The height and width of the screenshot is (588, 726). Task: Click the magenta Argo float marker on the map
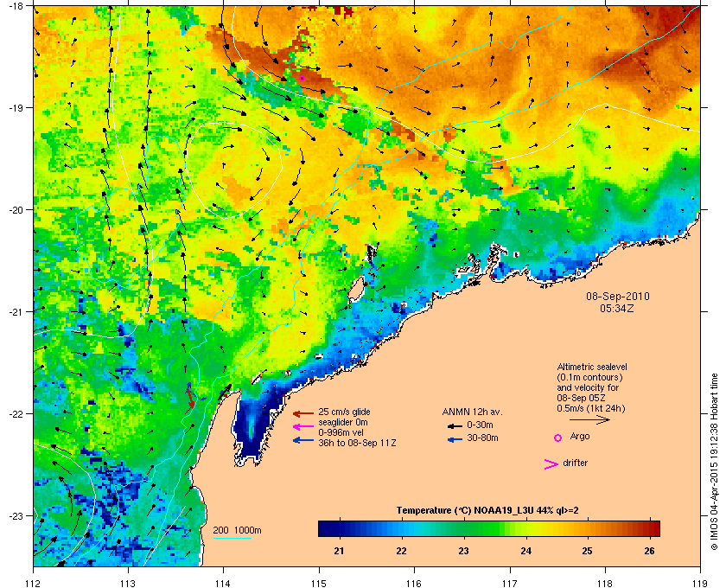pyautogui.click(x=302, y=79)
